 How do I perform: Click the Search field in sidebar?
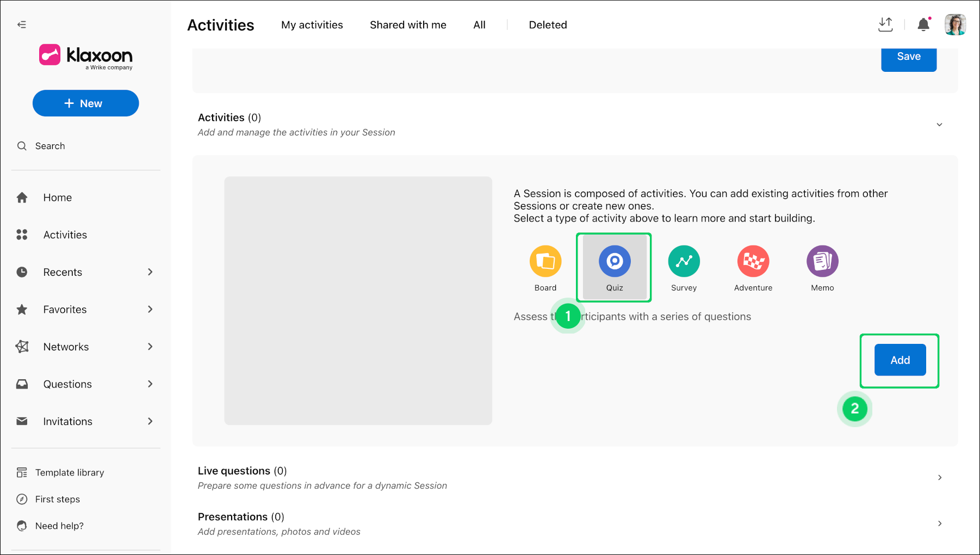click(x=85, y=146)
